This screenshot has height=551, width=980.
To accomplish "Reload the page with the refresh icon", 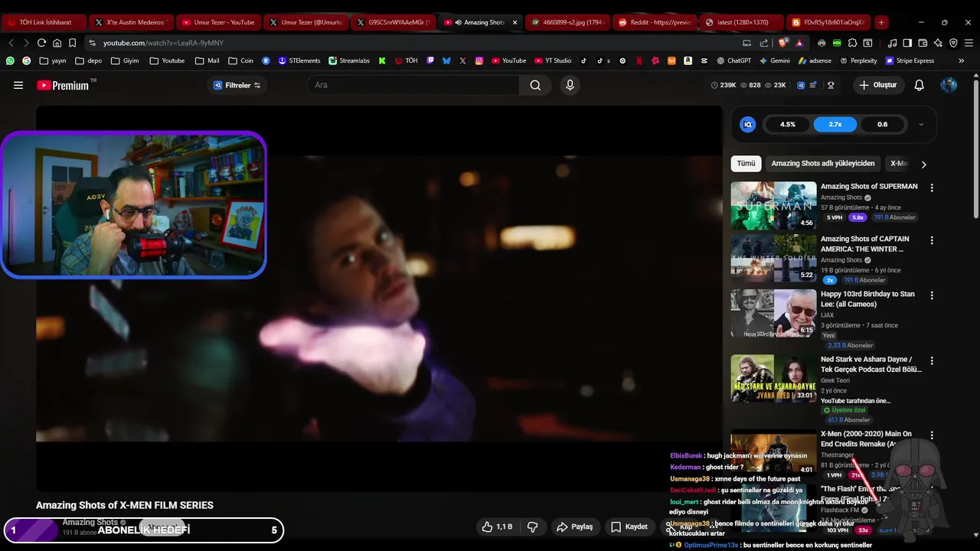I will 41,43.
